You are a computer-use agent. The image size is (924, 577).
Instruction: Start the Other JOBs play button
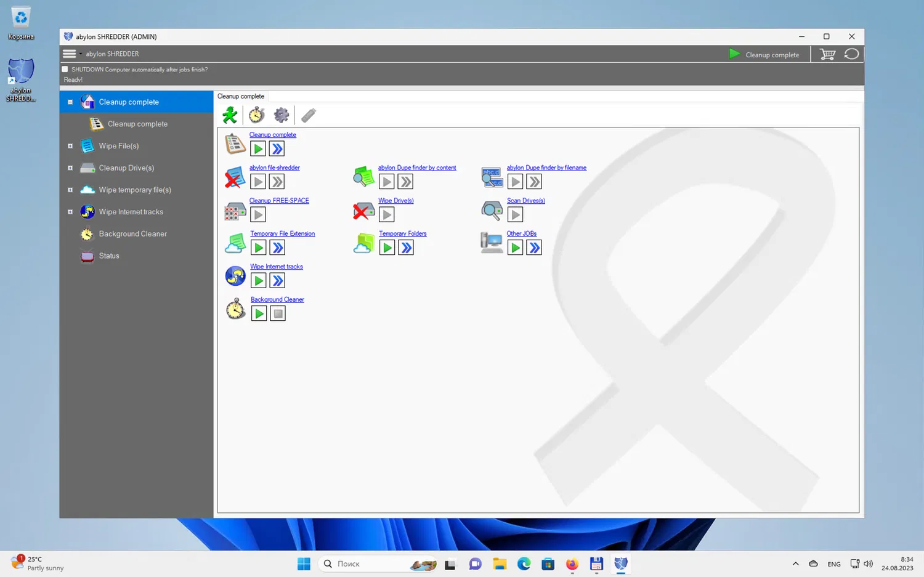pos(516,248)
